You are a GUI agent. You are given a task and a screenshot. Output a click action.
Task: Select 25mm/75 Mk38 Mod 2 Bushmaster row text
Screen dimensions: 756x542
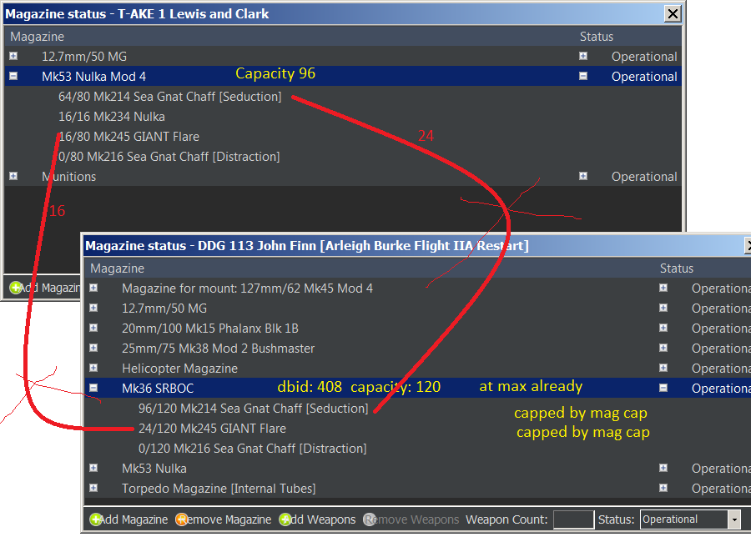coord(218,348)
